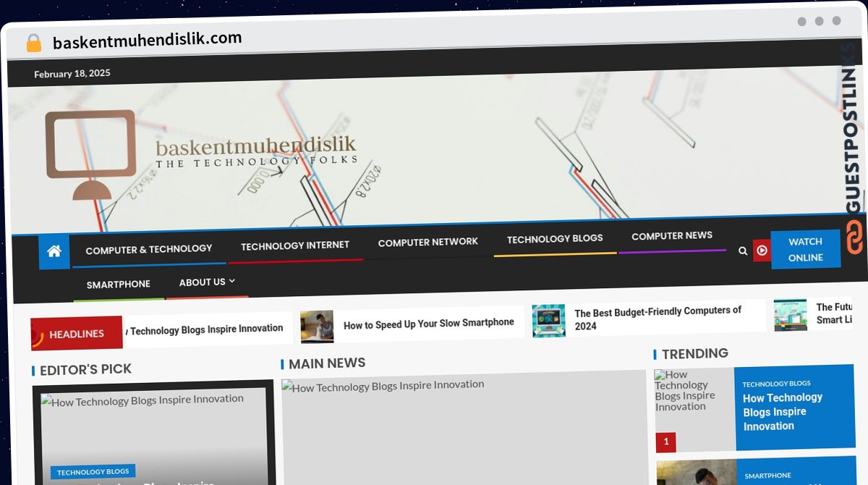Click the GuestPostLinks chain logo
This screenshot has height=485, width=868.
point(854,237)
